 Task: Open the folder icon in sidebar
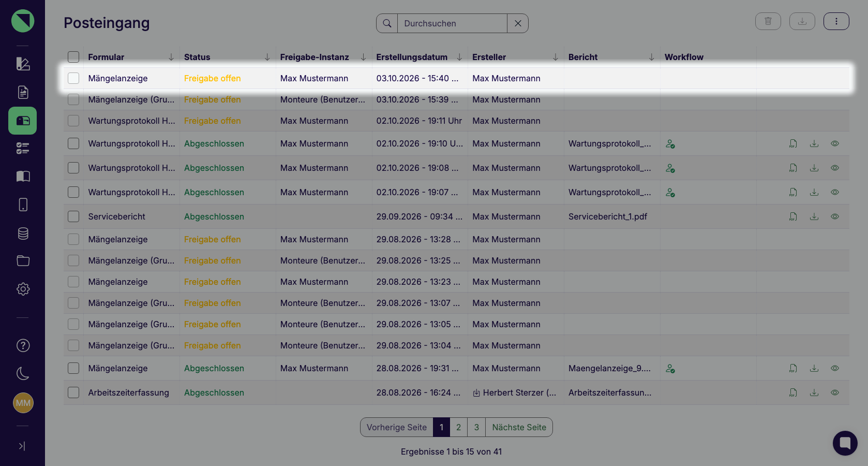[23, 261]
